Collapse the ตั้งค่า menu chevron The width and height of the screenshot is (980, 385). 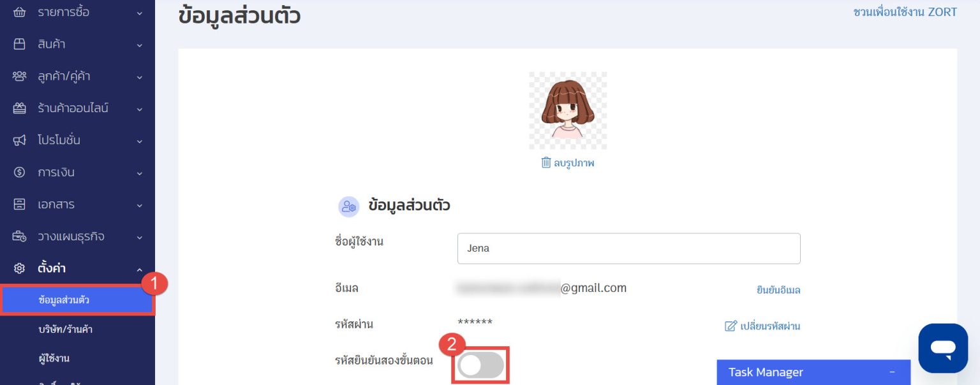[140, 268]
